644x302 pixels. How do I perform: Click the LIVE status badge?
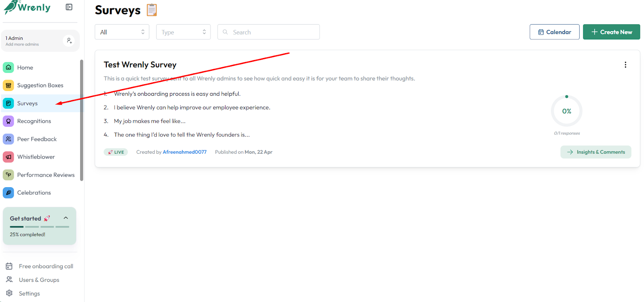116,152
